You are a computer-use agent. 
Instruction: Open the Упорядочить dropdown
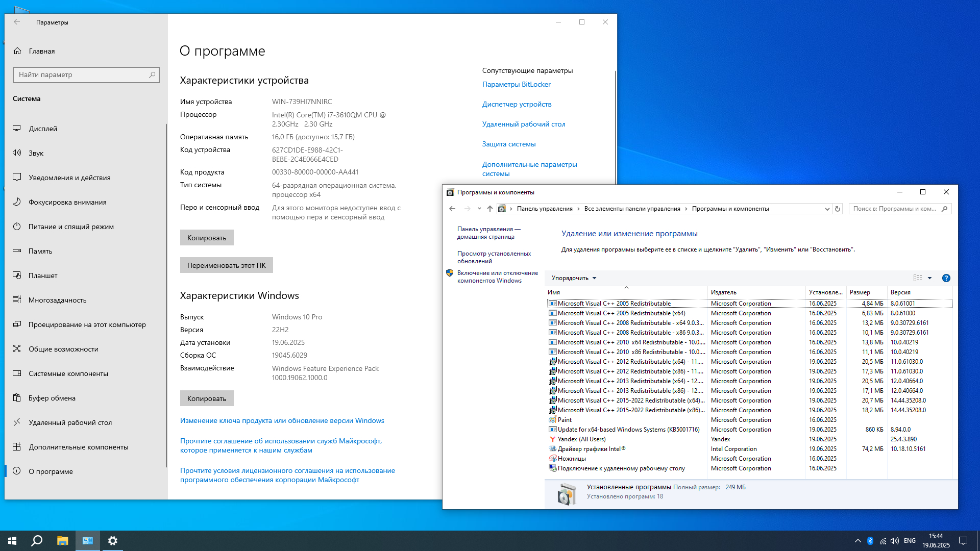click(574, 278)
